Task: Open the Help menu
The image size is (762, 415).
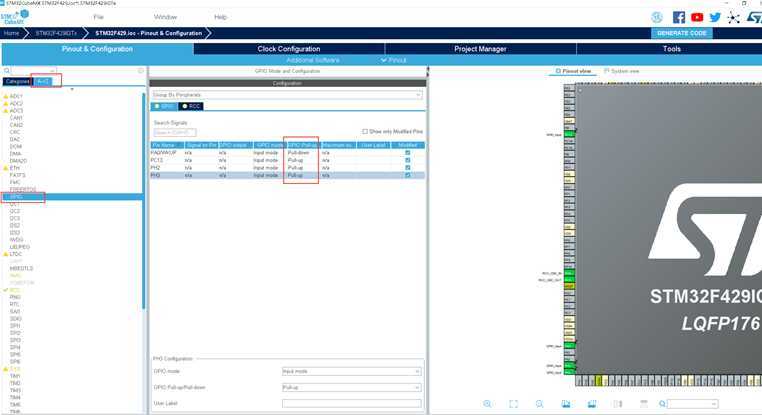Action: tap(220, 17)
